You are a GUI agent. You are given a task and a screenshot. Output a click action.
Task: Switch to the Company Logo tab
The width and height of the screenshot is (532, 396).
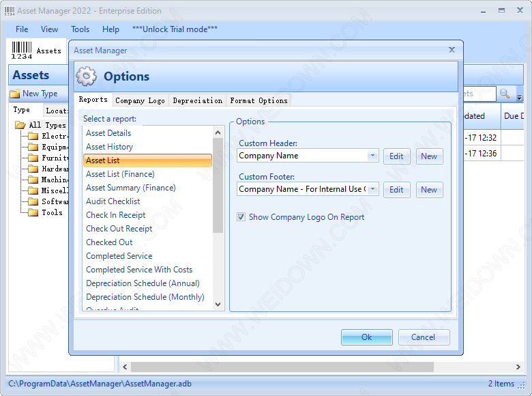coord(140,100)
